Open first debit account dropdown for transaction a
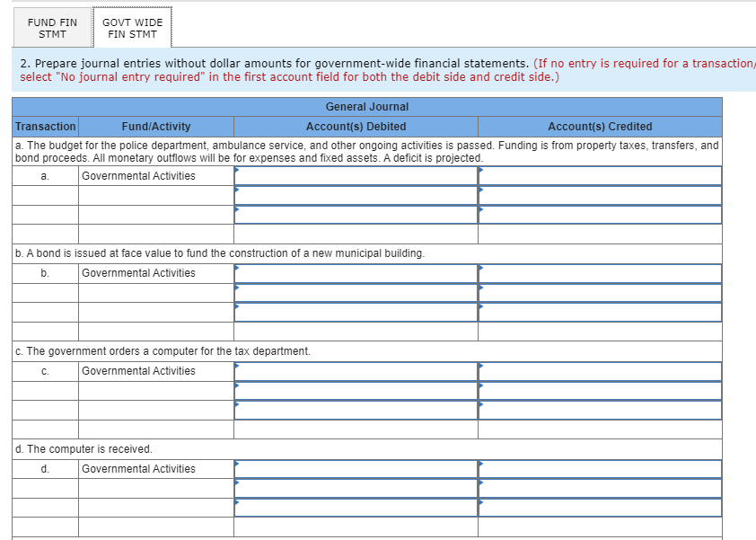This screenshot has width=756, height=540. pos(356,176)
